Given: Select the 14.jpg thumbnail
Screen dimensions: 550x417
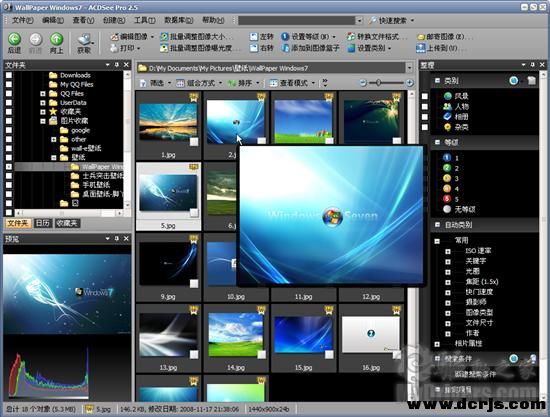Looking at the screenshot, I should (x=236, y=337).
